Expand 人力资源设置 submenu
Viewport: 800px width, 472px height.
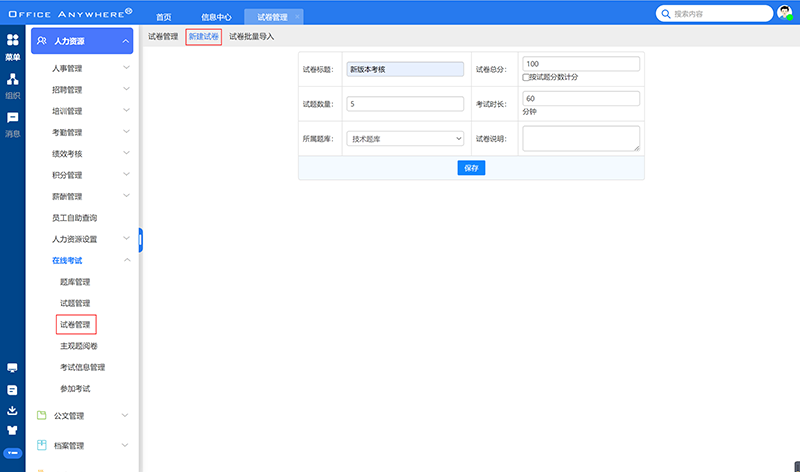pyautogui.click(x=126, y=238)
